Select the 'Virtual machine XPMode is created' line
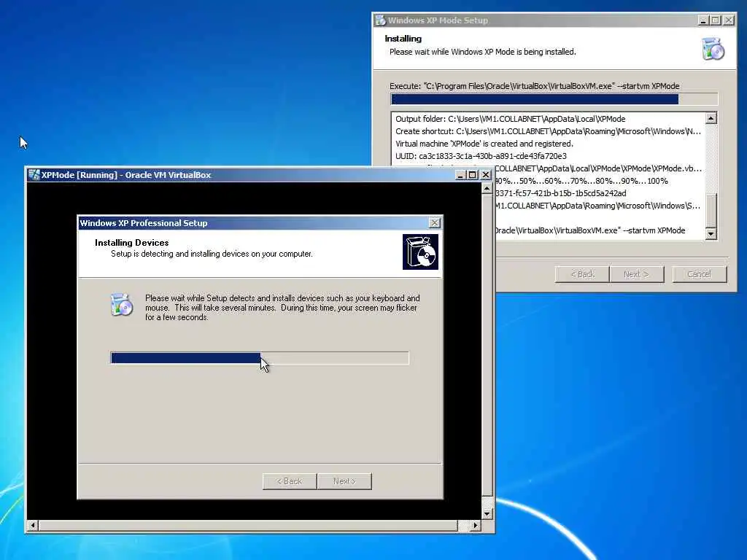 pos(484,144)
